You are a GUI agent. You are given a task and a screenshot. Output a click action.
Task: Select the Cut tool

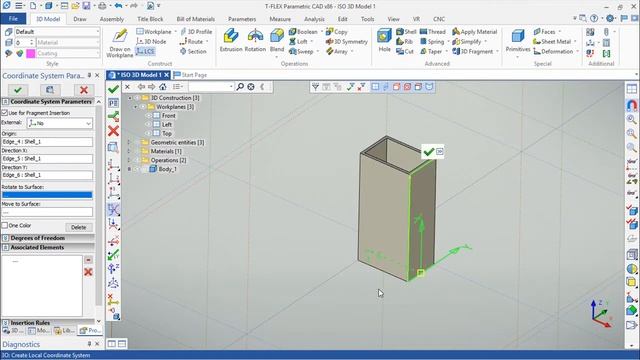[405, 51]
